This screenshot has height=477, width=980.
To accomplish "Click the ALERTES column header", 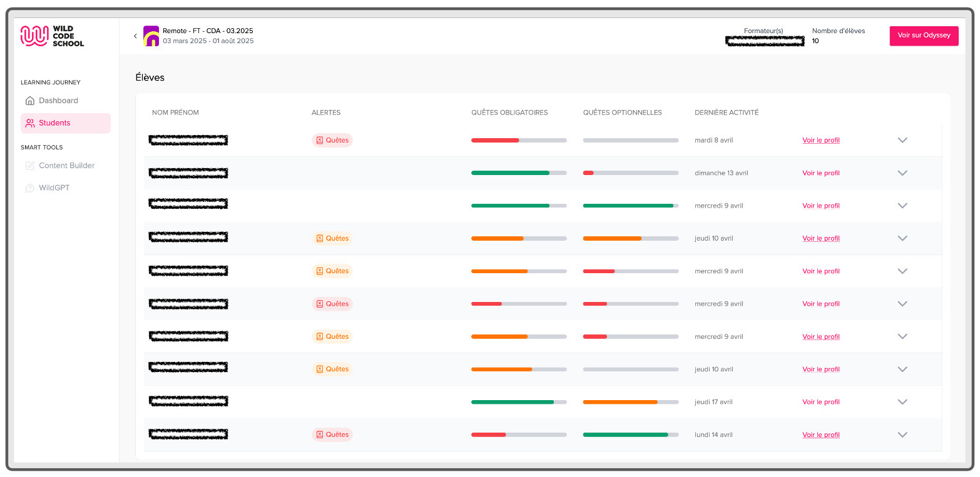I will 326,113.
